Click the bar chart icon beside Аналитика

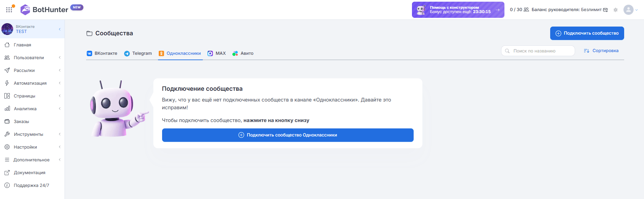[x=7, y=109]
